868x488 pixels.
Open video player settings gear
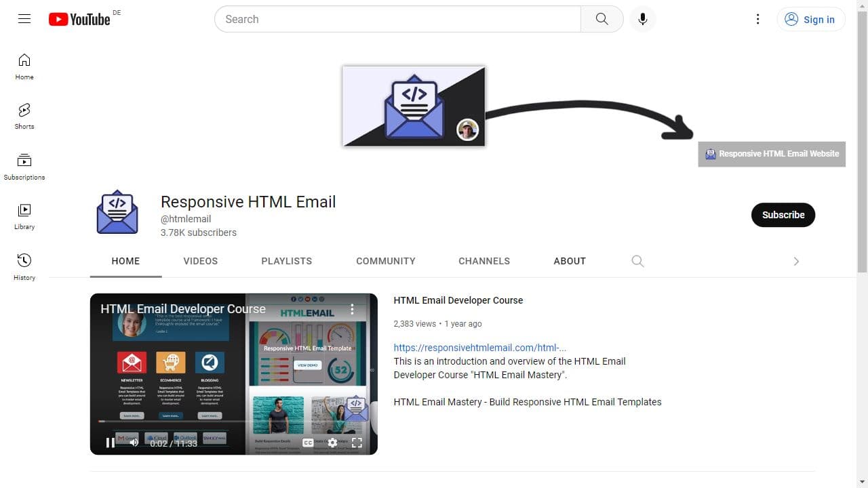tap(332, 443)
